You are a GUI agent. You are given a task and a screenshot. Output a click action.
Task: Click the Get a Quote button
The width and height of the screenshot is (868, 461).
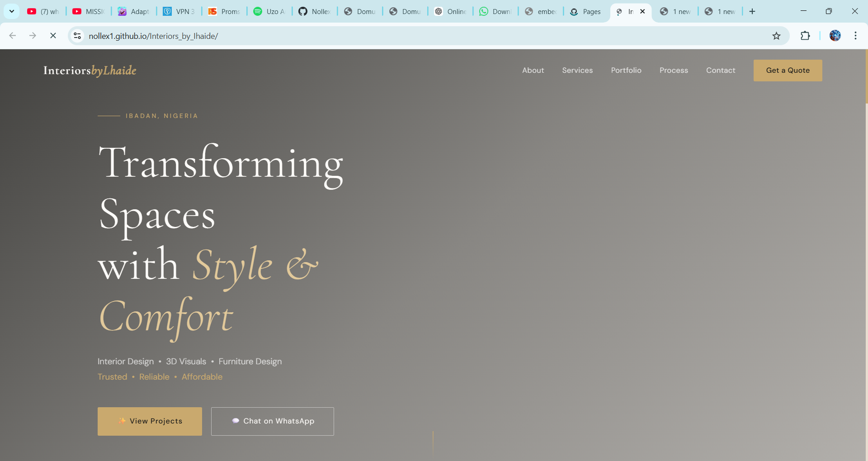[x=788, y=71]
